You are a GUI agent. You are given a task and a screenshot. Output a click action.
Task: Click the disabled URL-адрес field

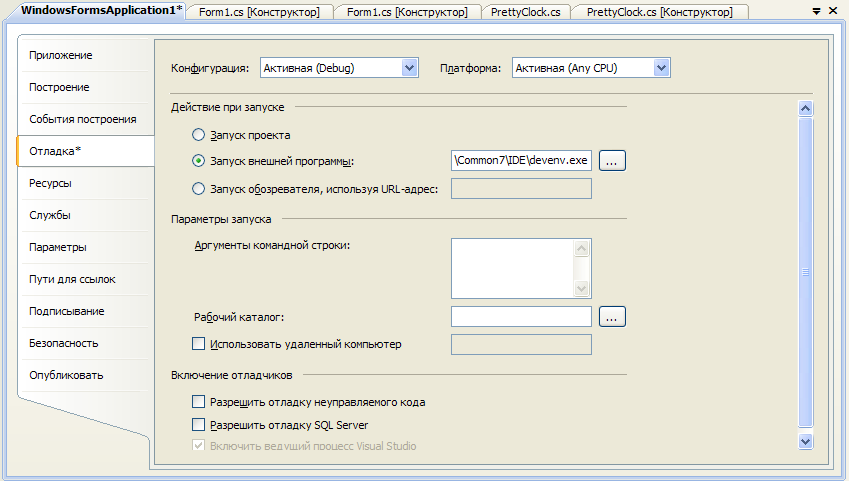(521, 188)
